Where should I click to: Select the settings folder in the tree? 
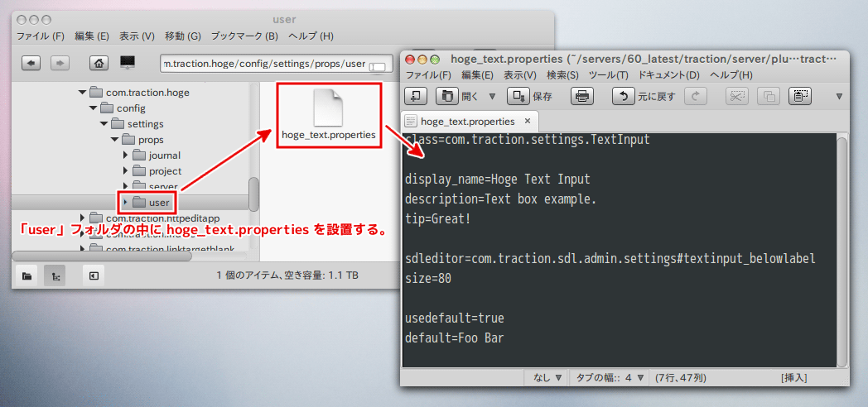[146, 124]
